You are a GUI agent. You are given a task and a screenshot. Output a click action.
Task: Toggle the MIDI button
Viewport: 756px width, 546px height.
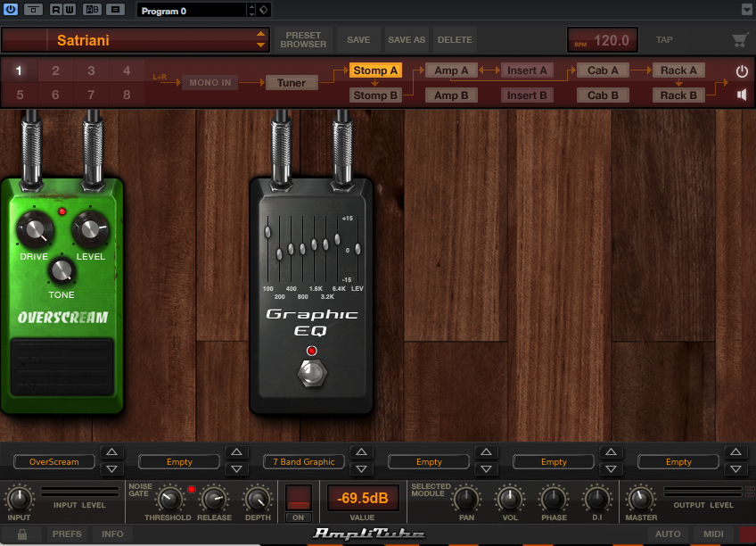click(x=713, y=534)
